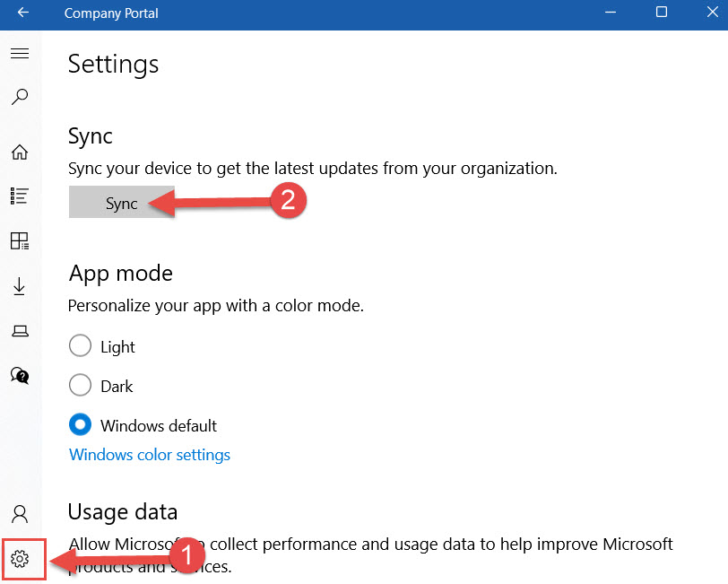Image resolution: width=728 pixels, height=584 pixels.
Task: Open Help and support chat icon
Action: [20, 375]
